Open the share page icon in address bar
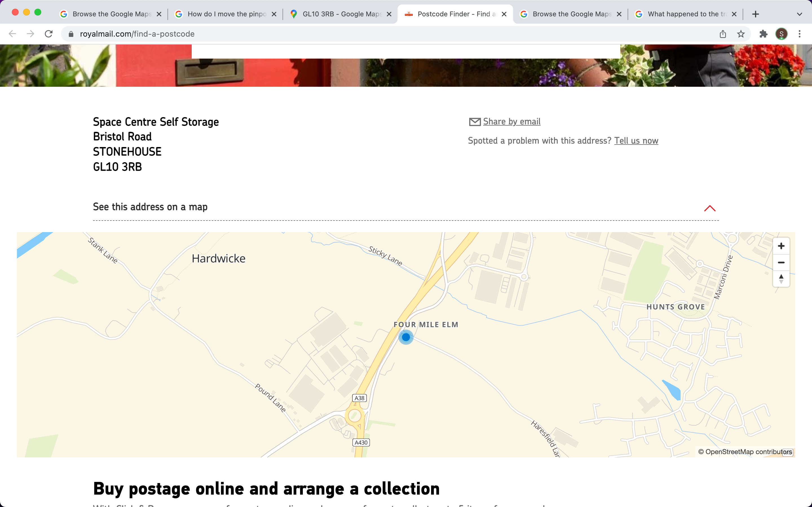 pos(723,34)
